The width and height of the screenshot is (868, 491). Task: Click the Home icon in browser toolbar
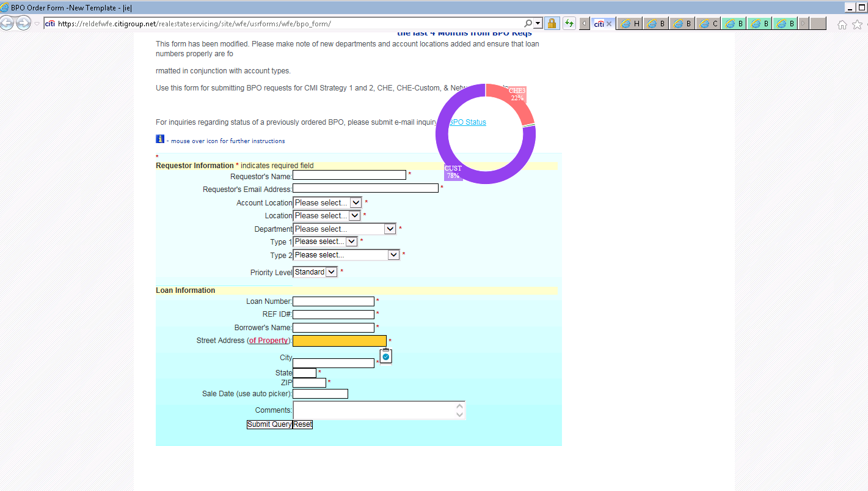pos(842,24)
